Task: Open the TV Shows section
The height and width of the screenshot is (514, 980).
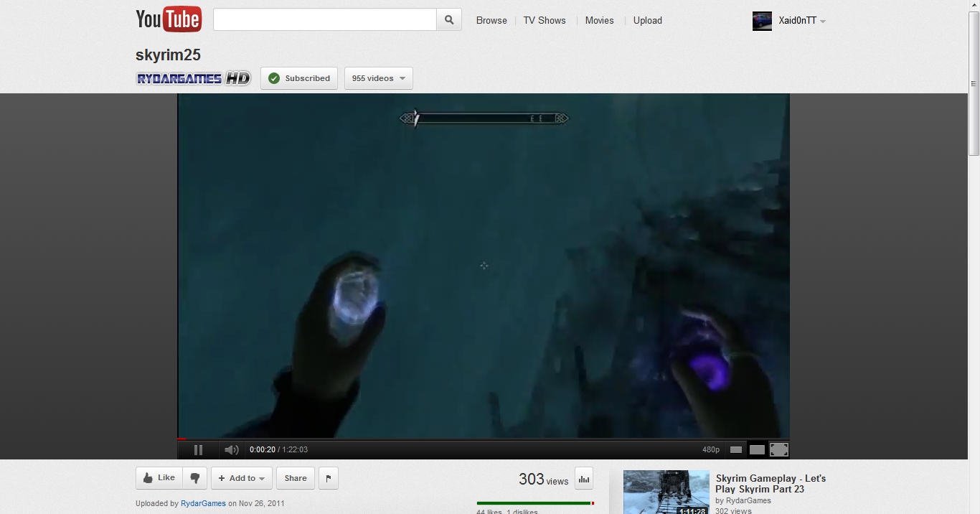Action: coord(545,21)
